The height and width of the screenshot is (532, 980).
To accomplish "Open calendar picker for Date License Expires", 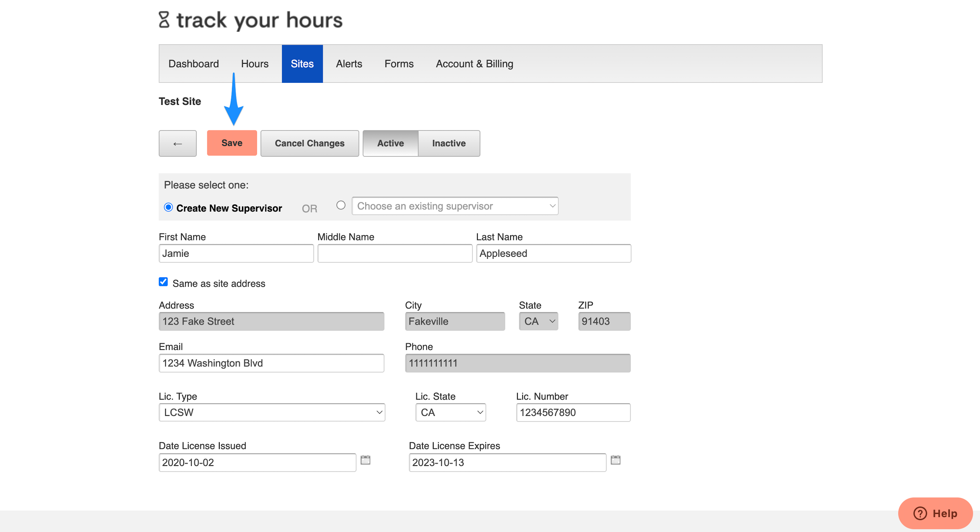I will click(x=616, y=460).
